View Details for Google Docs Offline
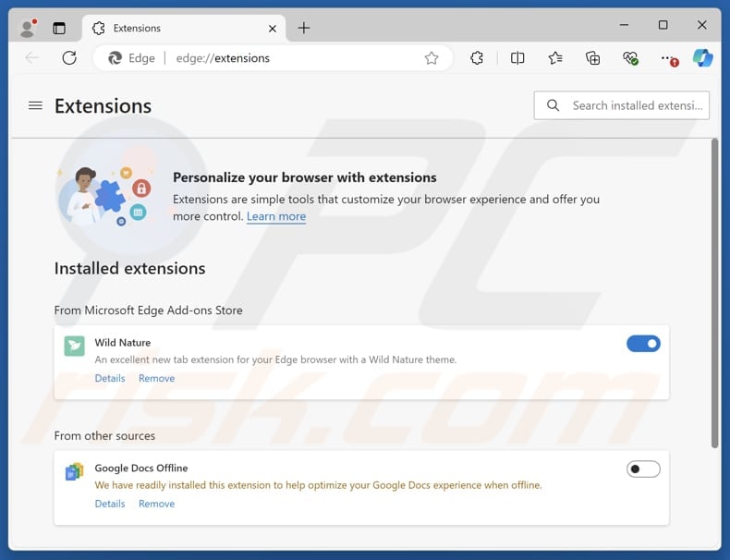Screen dimensions: 730x560 pyautogui.click(x=110, y=504)
